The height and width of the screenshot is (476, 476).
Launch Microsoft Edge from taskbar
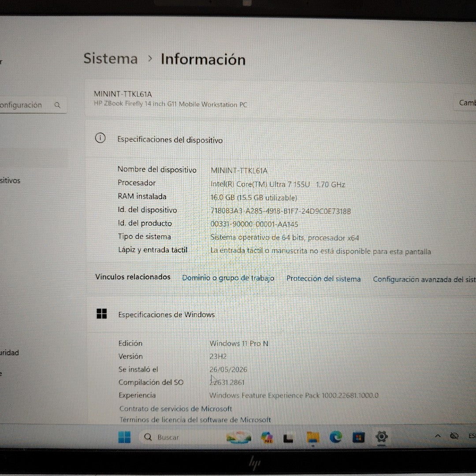[336, 437]
